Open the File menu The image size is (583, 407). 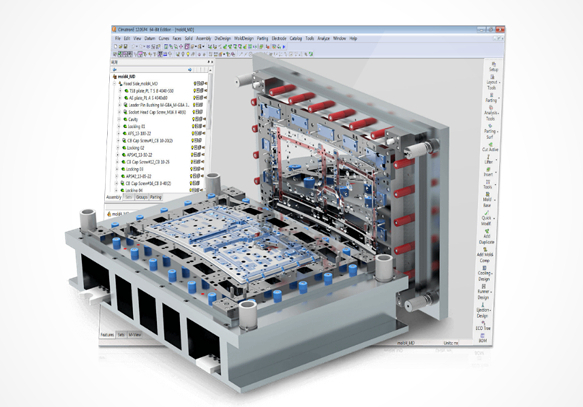pyautogui.click(x=118, y=38)
